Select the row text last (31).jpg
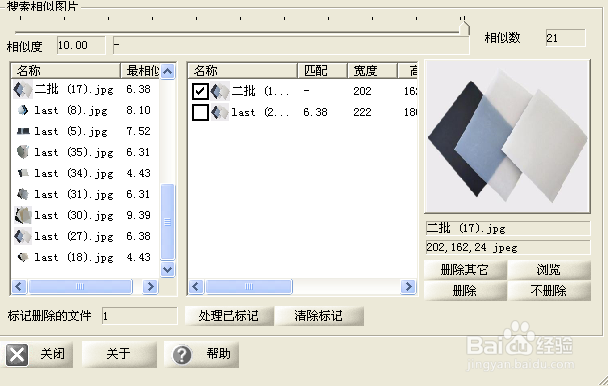Screen dimensions: 608x386 (74, 194)
